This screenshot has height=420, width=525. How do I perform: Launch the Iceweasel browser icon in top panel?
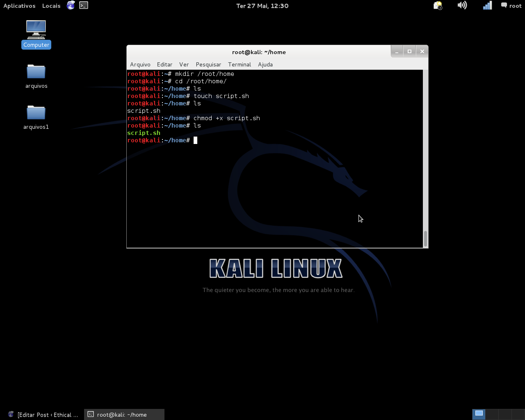tap(71, 5)
